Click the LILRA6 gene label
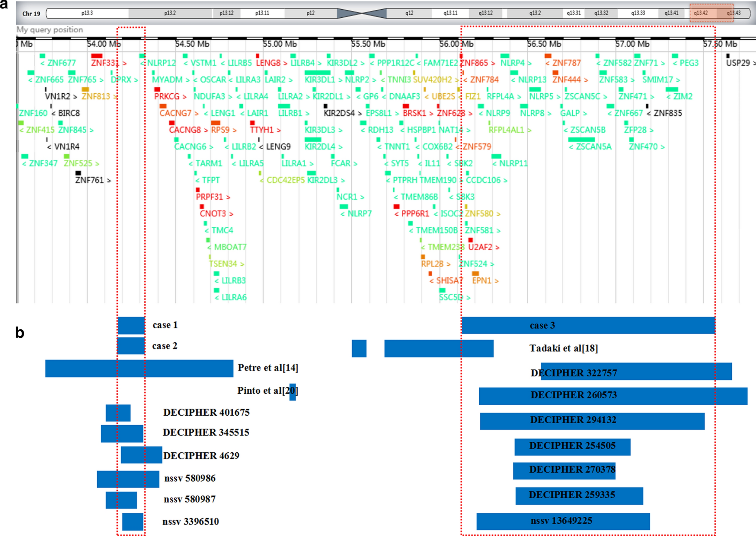The width and height of the screenshot is (756, 536). (x=234, y=297)
